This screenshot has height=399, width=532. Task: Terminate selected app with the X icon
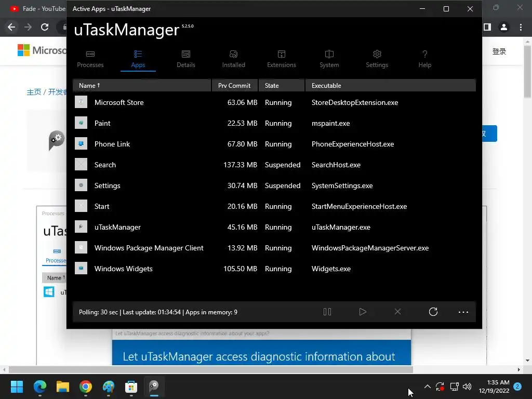coord(397,312)
